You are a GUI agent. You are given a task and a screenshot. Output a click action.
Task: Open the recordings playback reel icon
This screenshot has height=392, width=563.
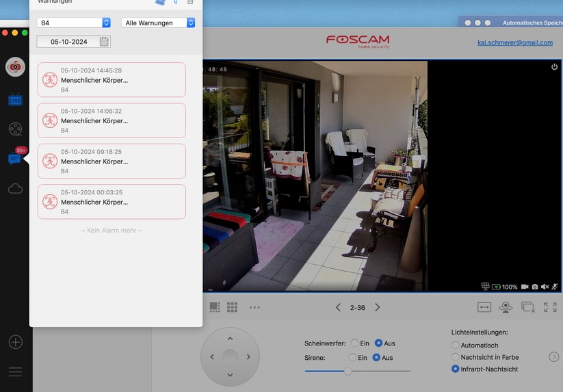[x=15, y=129]
